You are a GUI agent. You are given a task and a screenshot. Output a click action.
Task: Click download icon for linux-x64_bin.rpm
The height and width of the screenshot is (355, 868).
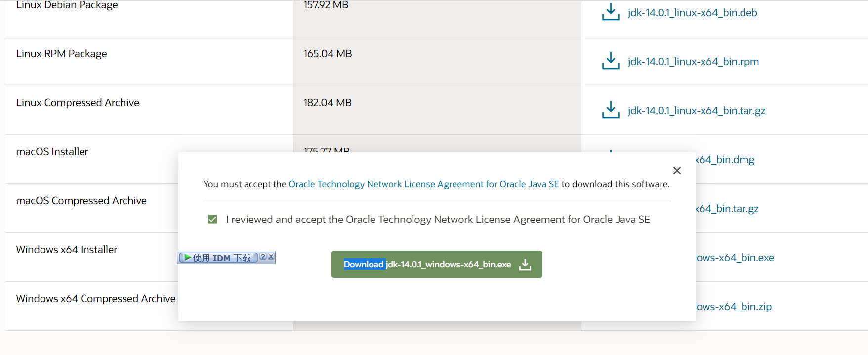point(611,61)
